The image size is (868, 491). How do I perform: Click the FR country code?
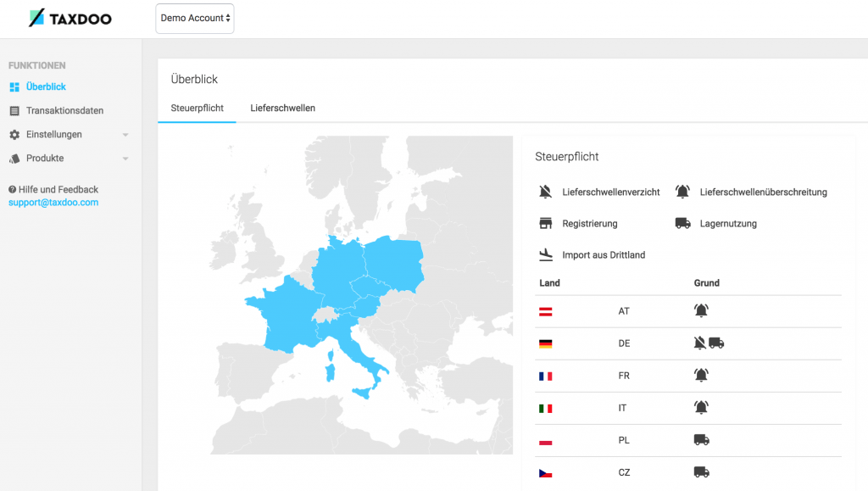[x=624, y=376]
